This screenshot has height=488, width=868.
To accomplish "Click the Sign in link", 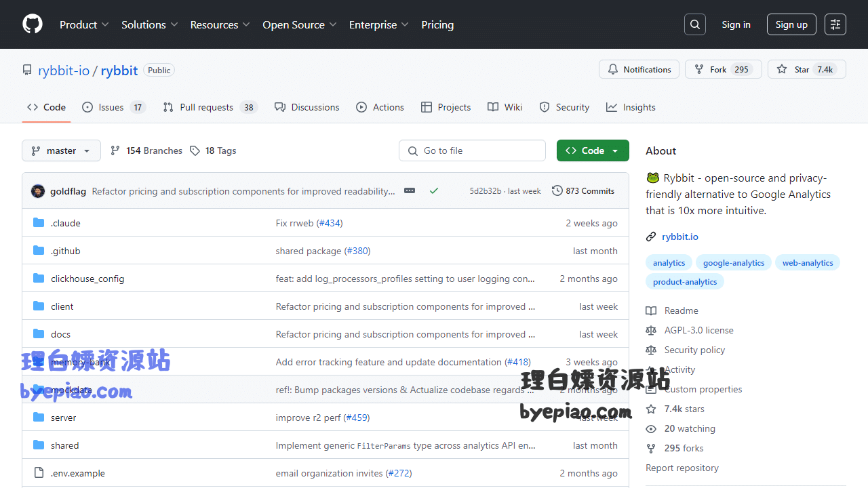I will click(x=736, y=24).
